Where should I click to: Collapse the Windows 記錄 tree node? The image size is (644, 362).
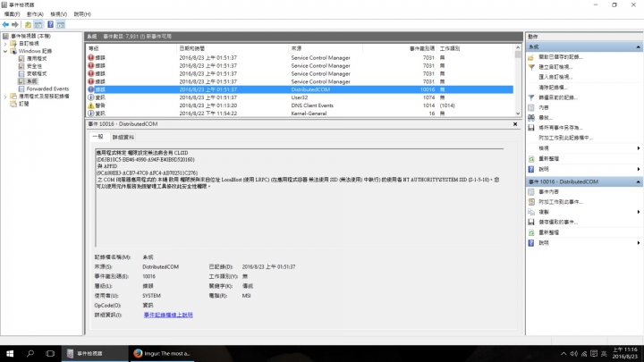[x=5, y=51]
